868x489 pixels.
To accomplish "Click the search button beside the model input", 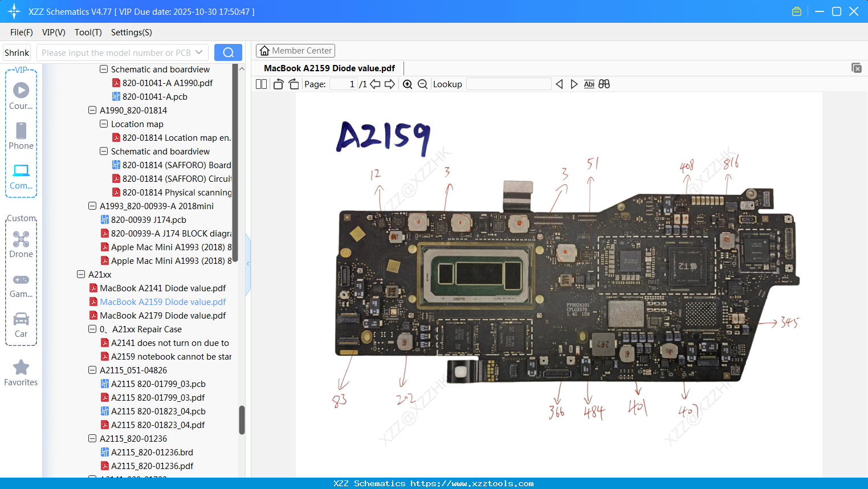I will (x=228, y=52).
